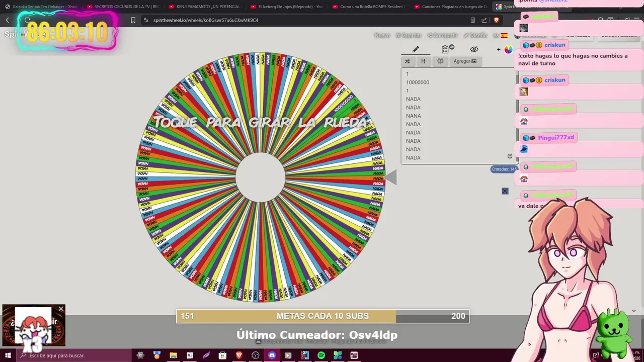644x362 pixels.
Task: Open File Explorer from taskbar
Action: click(x=173, y=355)
